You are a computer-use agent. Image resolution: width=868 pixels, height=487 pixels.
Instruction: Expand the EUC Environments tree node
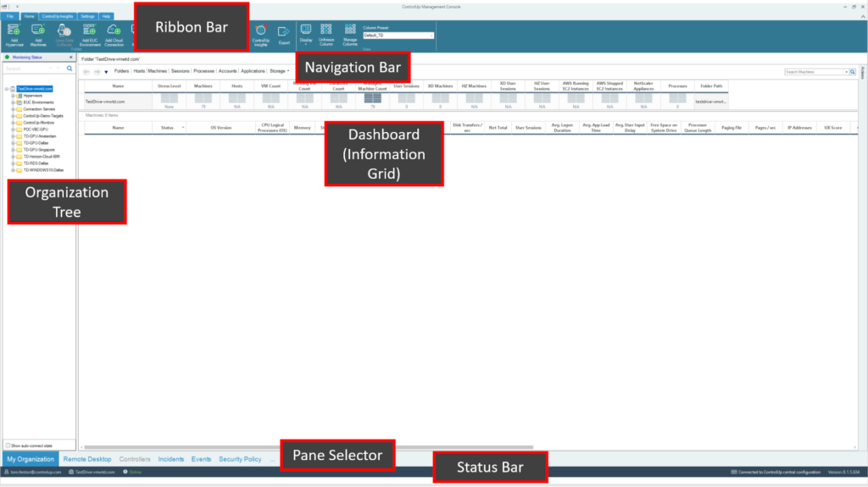tap(13, 102)
